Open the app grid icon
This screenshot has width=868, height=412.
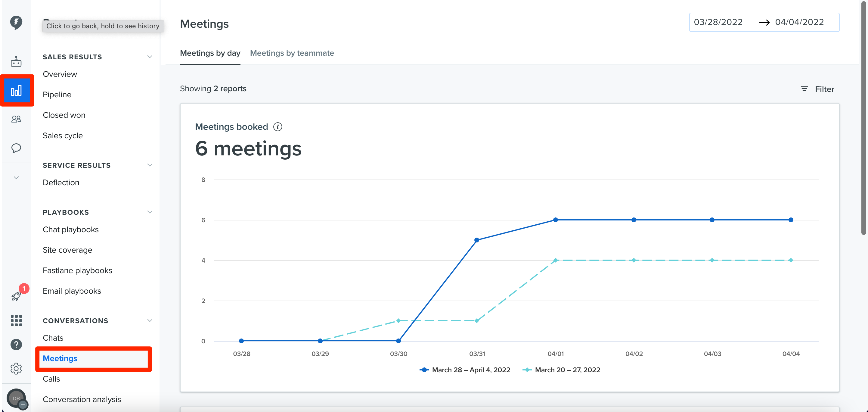(x=16, y=320)
